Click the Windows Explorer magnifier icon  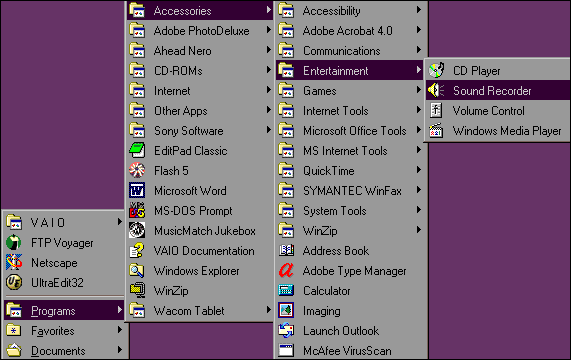point(137,270)
